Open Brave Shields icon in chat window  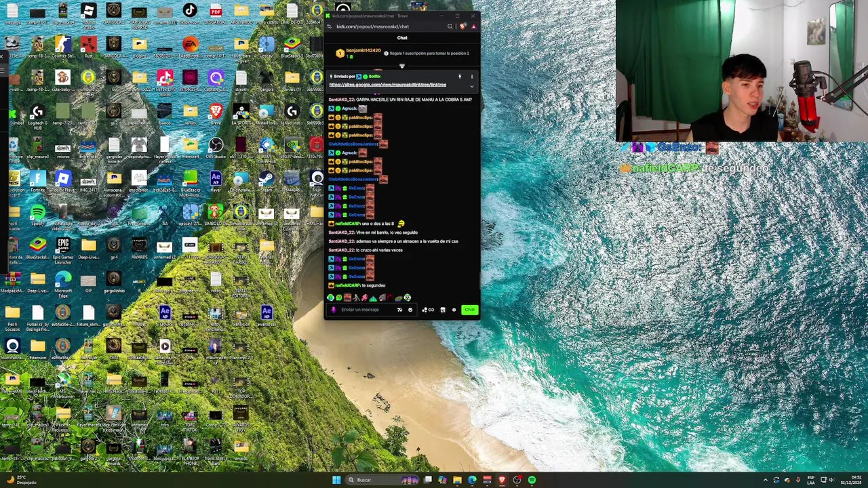pos(463,26)
